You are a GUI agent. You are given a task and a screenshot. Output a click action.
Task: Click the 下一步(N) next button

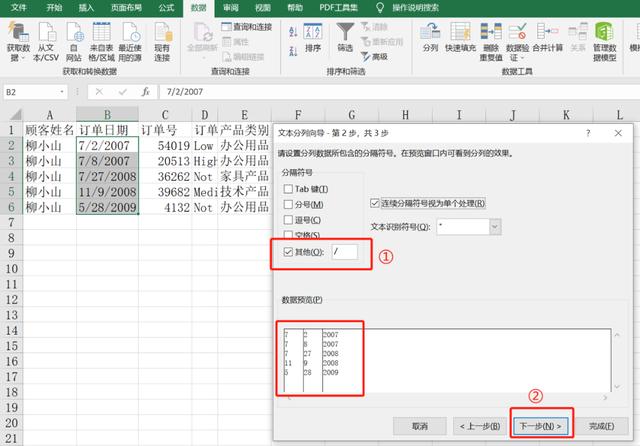540,426
